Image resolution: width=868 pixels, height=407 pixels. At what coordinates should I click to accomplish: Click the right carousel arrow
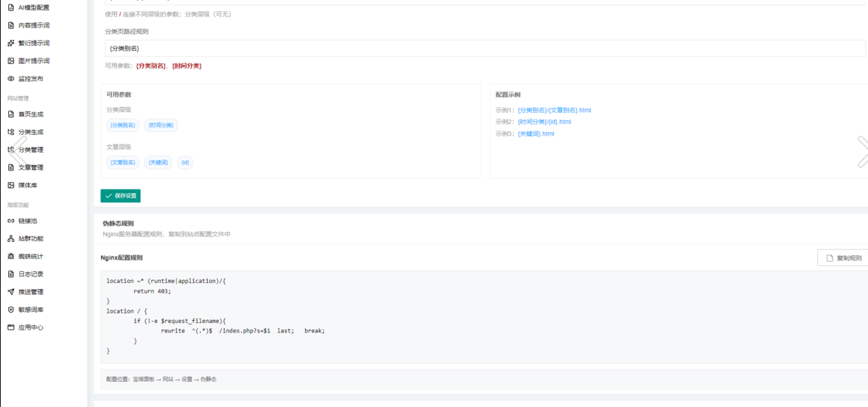(x=861, y=151)
